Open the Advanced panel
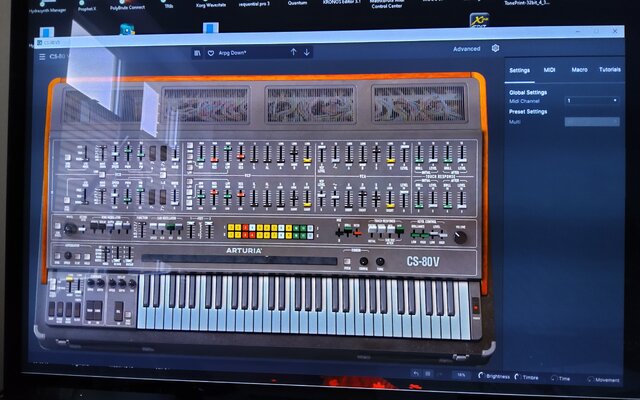 467,49
